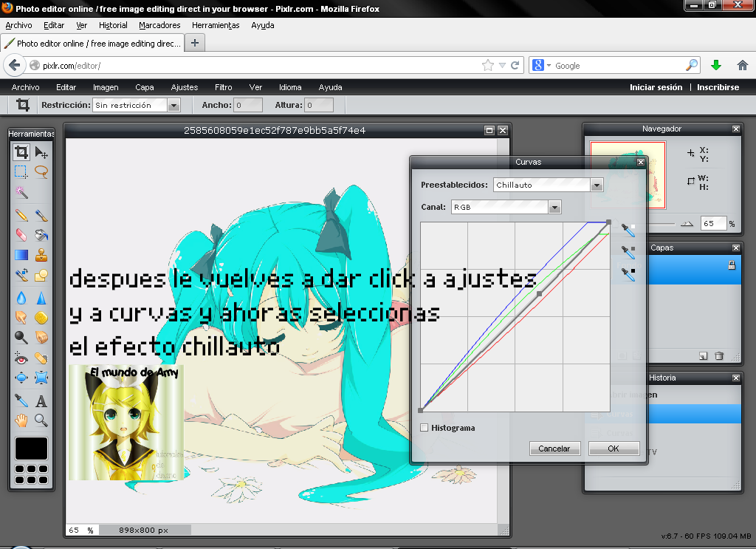Screen dimensions: 756x549
Task: Select the Clone Stamp tool
Action: 41,255
